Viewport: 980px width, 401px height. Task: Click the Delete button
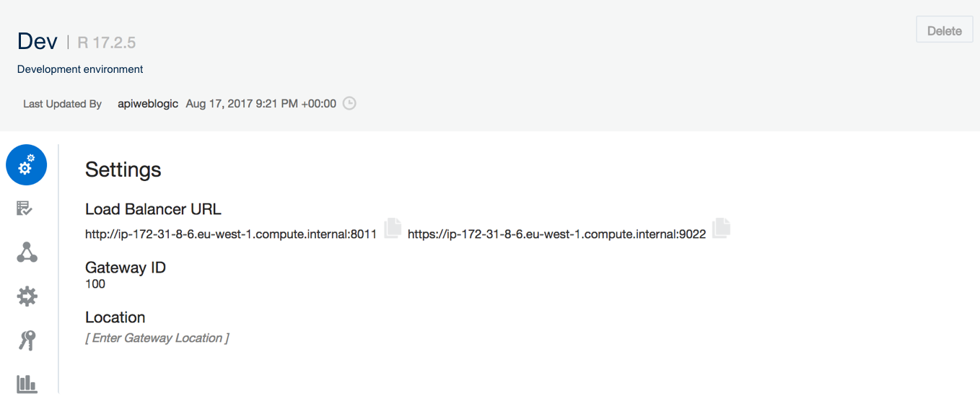tap(944, 30)
